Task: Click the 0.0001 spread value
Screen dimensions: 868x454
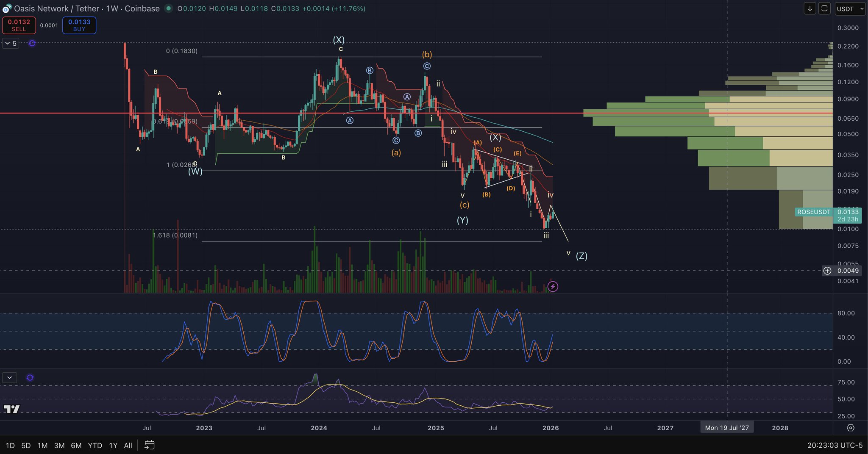Action: (49, 25)
